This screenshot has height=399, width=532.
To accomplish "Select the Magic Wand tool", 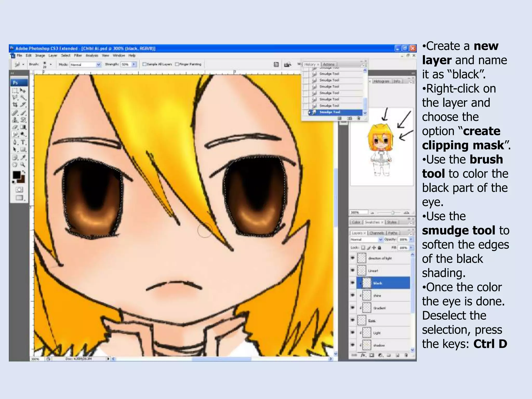I will (23, 98).
